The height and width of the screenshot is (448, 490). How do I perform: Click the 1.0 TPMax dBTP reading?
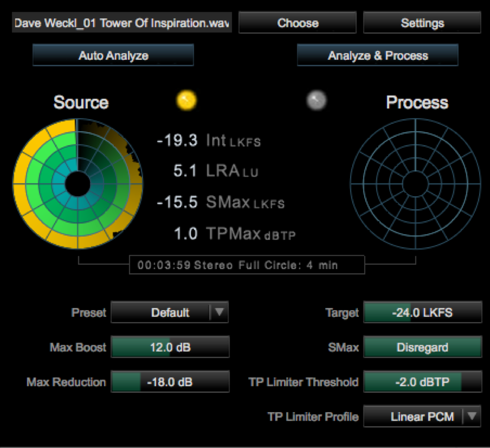(x=235, y=234)
